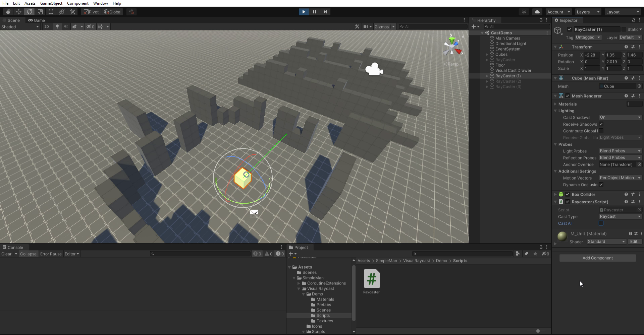Open the Component menu
Image resolution: width=644 pixels, height=335 pixels.
pos(78,3)
